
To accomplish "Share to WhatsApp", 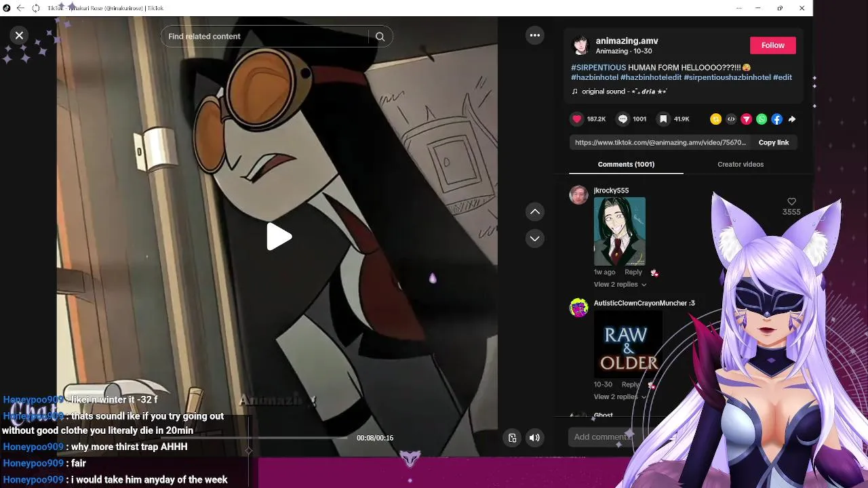I will (x=762, y=119).
